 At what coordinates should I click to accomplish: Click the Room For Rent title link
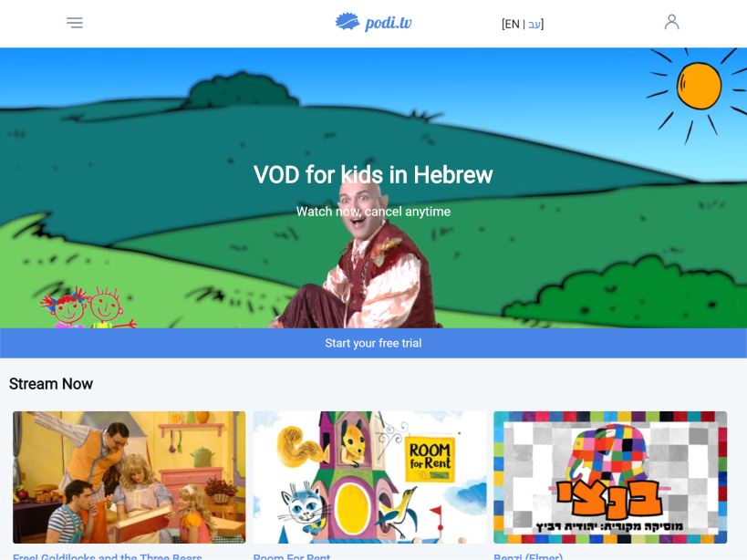pos(292,556)
